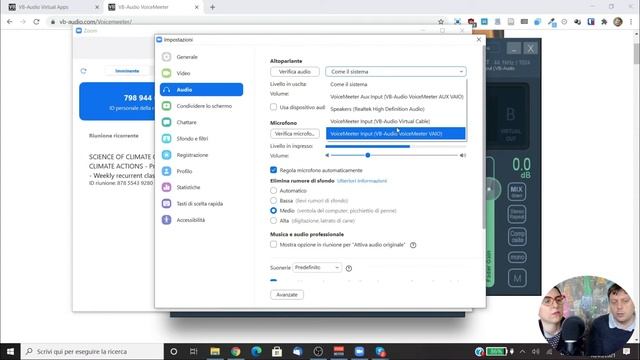Click the Impostazioni dialog scrollbar
The width and height of the screenshot is (640, 360).
tap(484, 137)
